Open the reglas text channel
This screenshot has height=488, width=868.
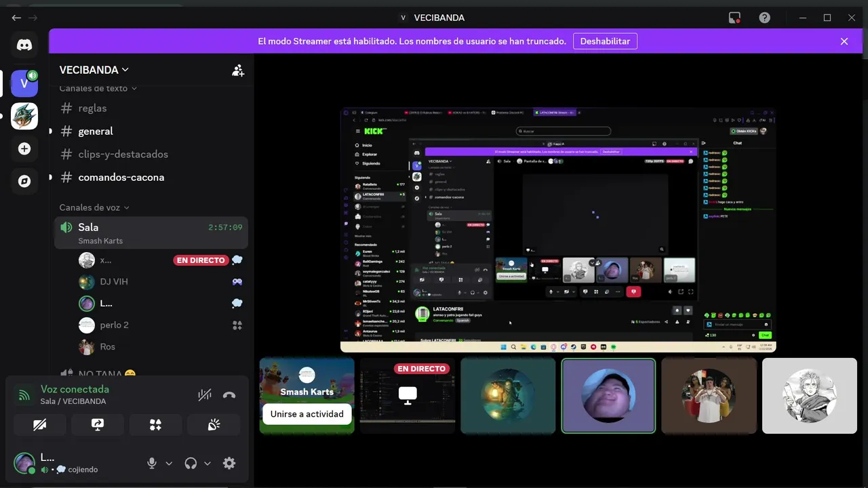pos(151,108)
